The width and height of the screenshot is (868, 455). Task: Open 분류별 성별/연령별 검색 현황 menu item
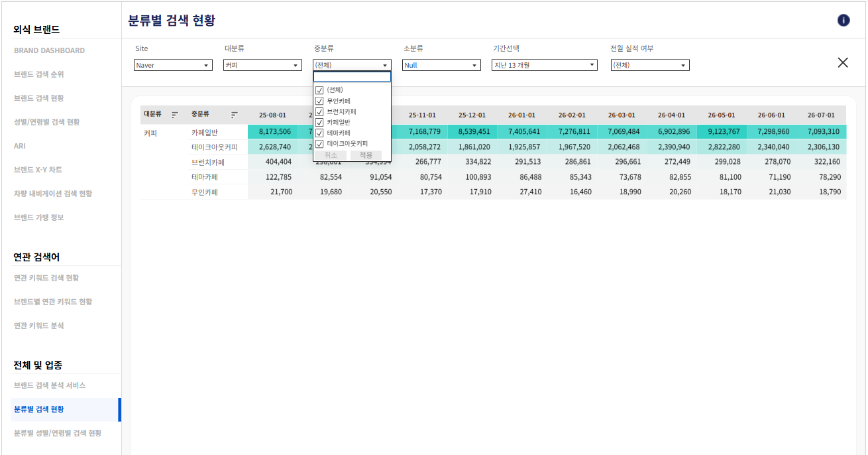58,433
